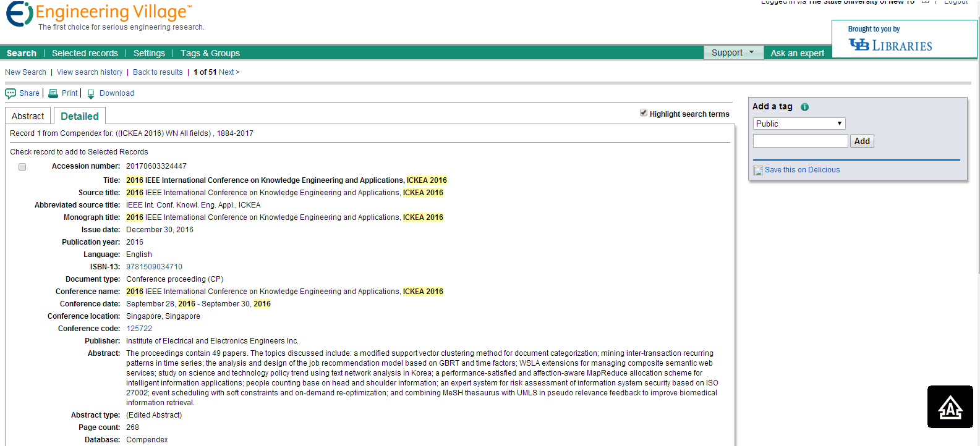Image resolution: width=980 pixels, height=446 pixels.
Task: Open View search history link
Action: [x=90, y=72]
